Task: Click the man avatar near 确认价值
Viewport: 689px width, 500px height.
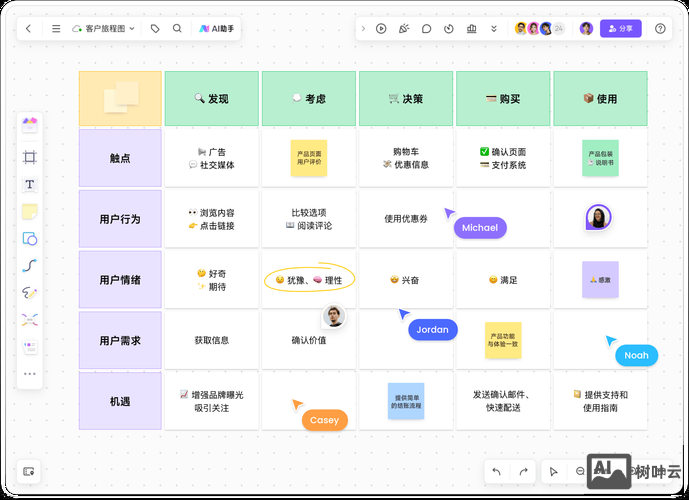Action: (334, 316)
